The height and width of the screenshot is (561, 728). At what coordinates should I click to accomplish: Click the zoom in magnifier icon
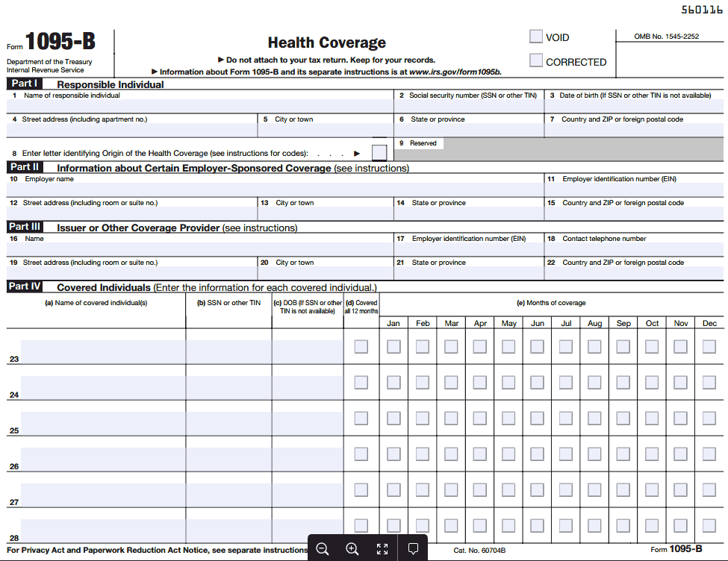coord(352,549)
